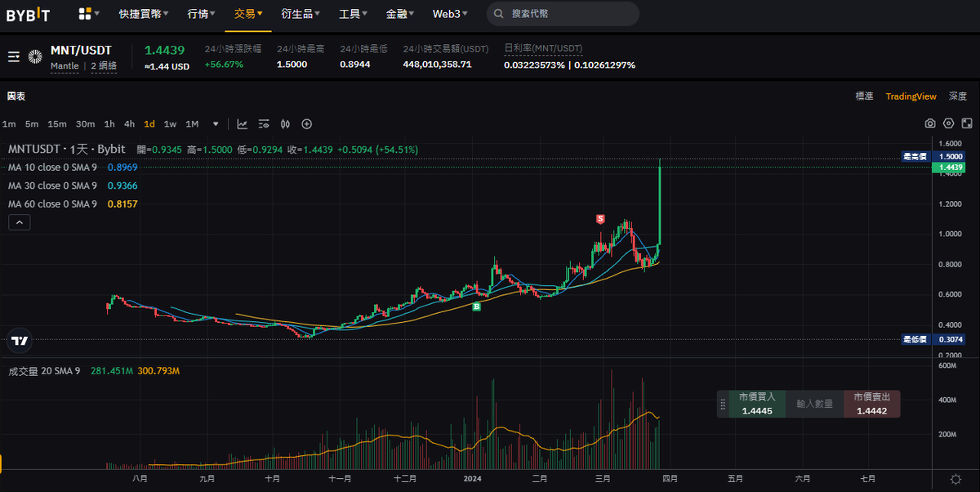980x492 pixels.
Task: Open the indicator visibility list icon
Action: coord(264,124)
